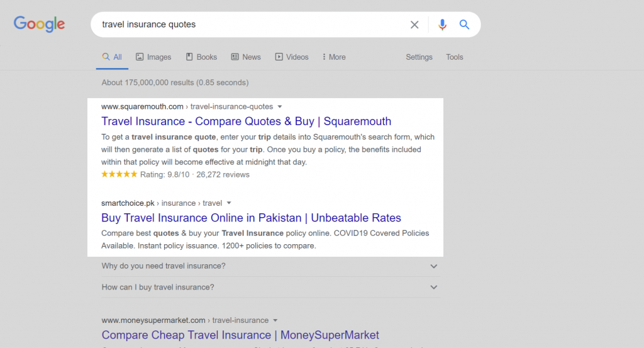
Task: Open squaremouth.com result options arrow
Action: 280,107
